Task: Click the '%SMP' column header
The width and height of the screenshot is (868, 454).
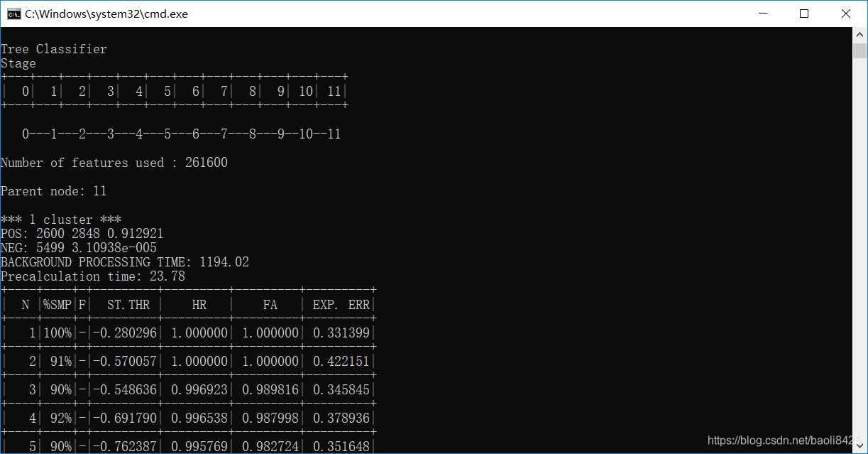Action: [x=57, y=305]
